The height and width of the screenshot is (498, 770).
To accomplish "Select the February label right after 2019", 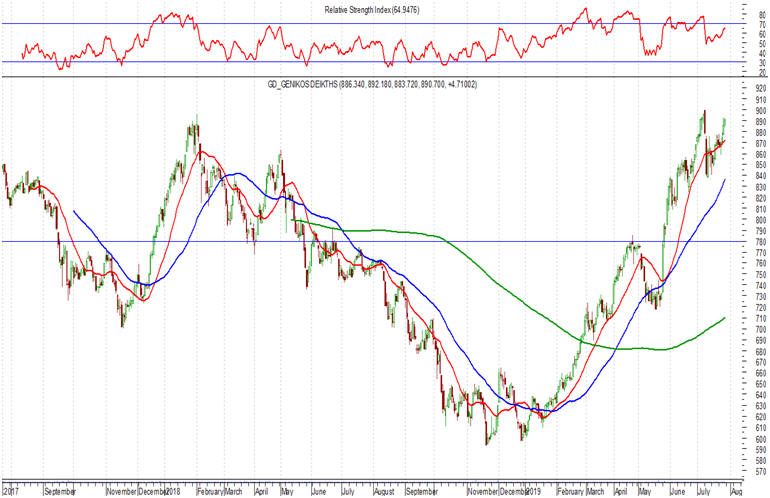I will [571, 491].
